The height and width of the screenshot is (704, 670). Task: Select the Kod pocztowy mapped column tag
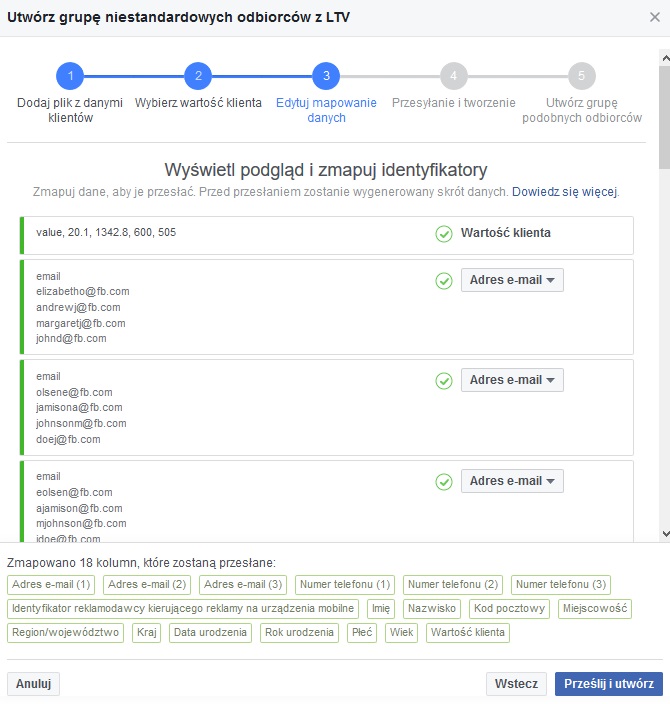[509, 609]
